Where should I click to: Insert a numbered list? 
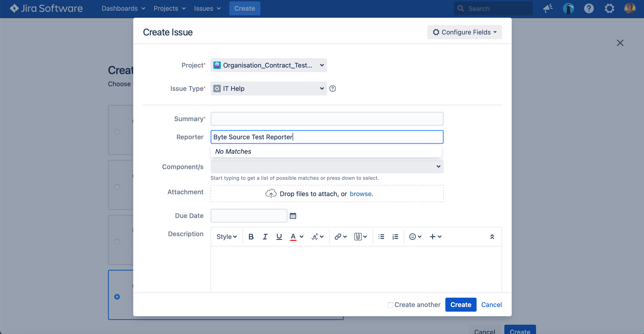click(395, 237)
